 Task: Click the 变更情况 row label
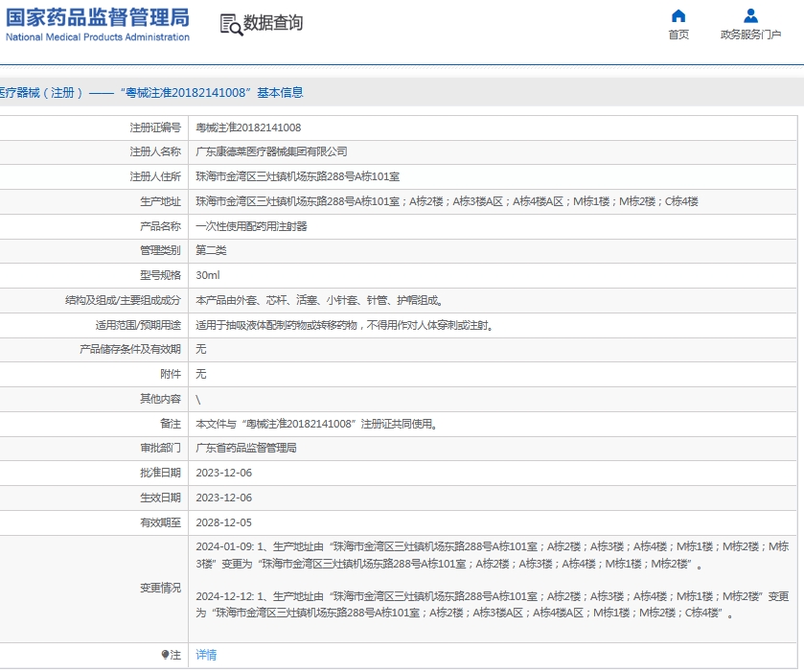160,588
